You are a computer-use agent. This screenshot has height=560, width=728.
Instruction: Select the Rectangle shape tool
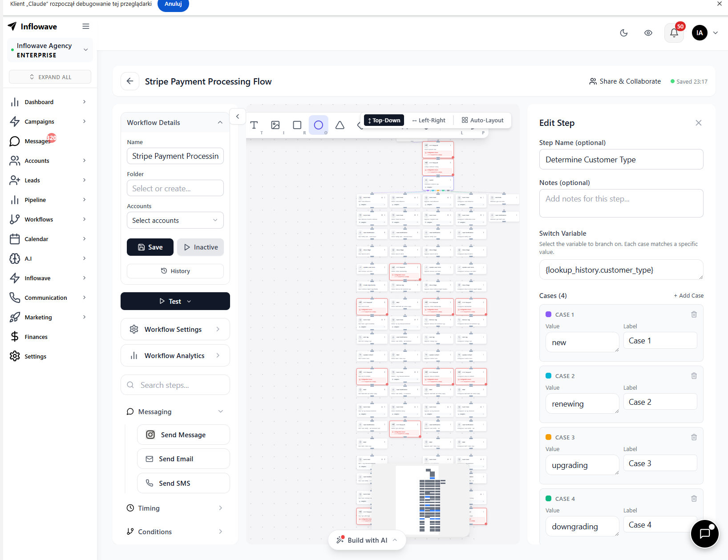coord(297,125)
